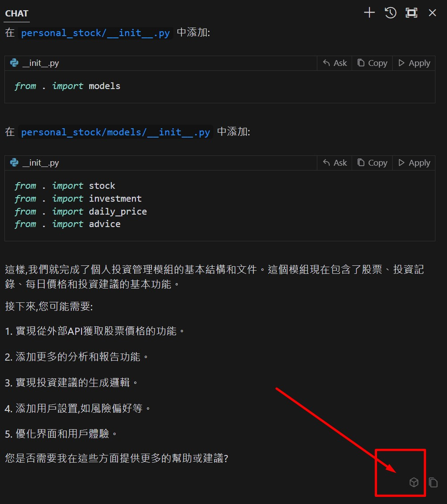Open the personal_stock/__init__.py file link
The height and width of the screenshot is (504, 447).
point(95,33)
